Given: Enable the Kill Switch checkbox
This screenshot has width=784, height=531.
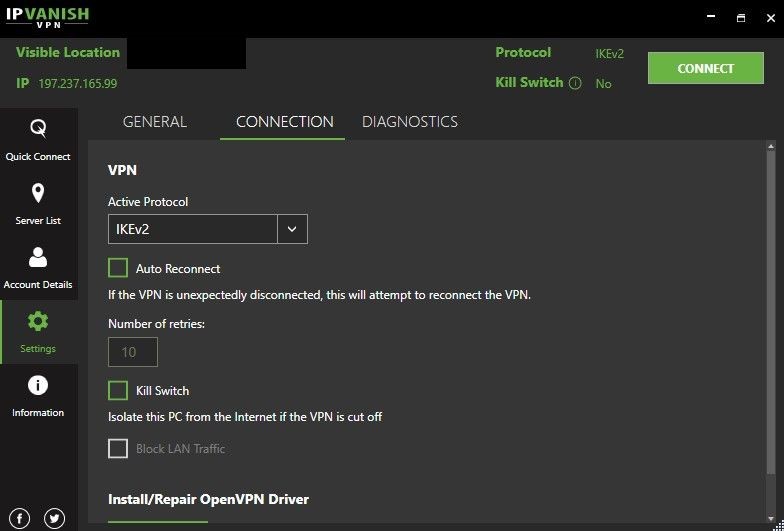Looking at the screenshot, I should click(118, 390).
